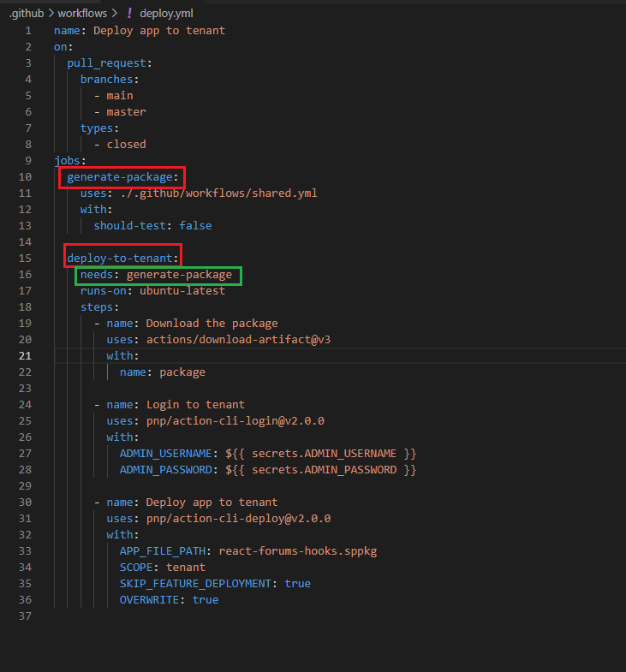
Task: Click the YAML file icon in breadcrumb
Action: coord(129,14)
